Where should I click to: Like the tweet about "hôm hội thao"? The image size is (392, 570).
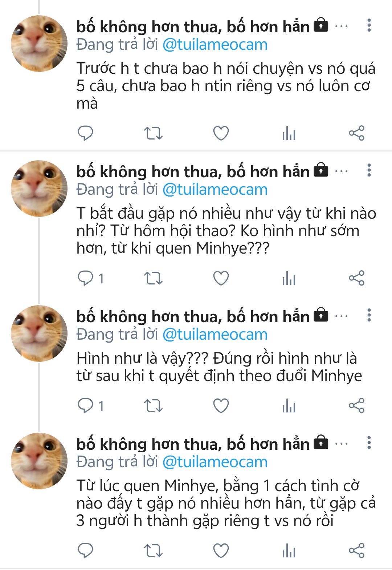221,278
